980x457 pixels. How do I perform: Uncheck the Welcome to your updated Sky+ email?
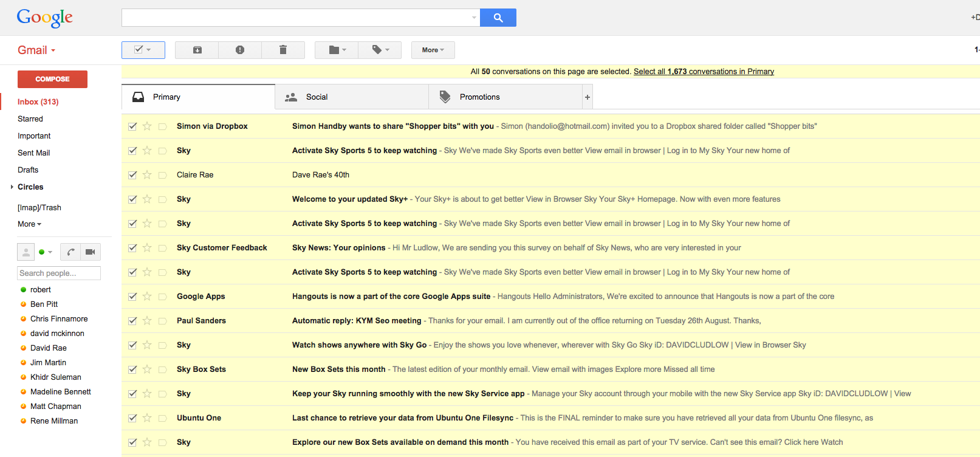pyautogui.click(x=132, y=199)
